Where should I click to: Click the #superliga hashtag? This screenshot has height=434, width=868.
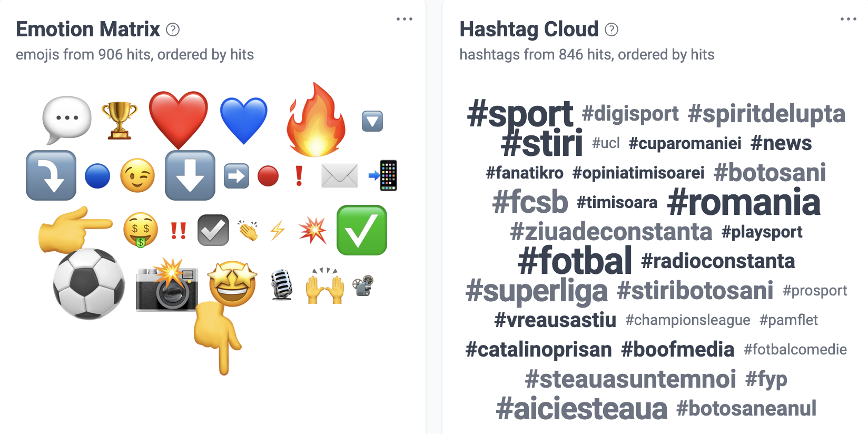[x=537, y=291]
